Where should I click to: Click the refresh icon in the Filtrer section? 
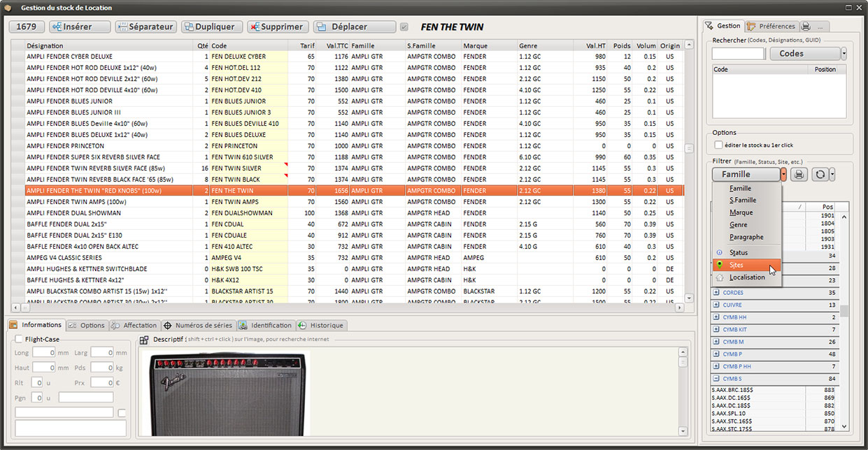[x=819, y=174]
